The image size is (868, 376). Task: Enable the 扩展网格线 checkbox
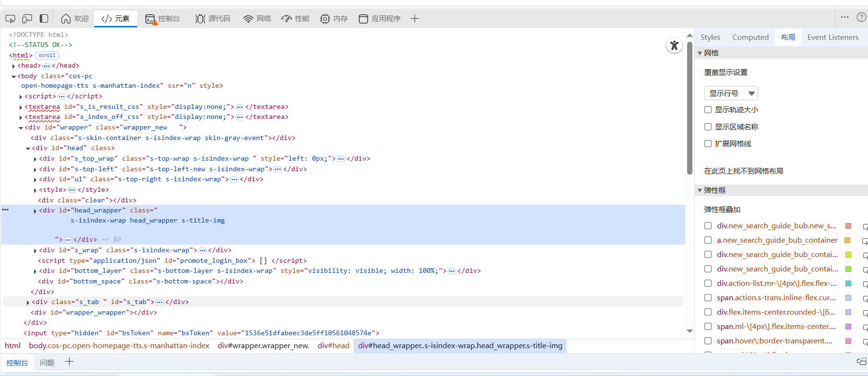coord(708,144)
